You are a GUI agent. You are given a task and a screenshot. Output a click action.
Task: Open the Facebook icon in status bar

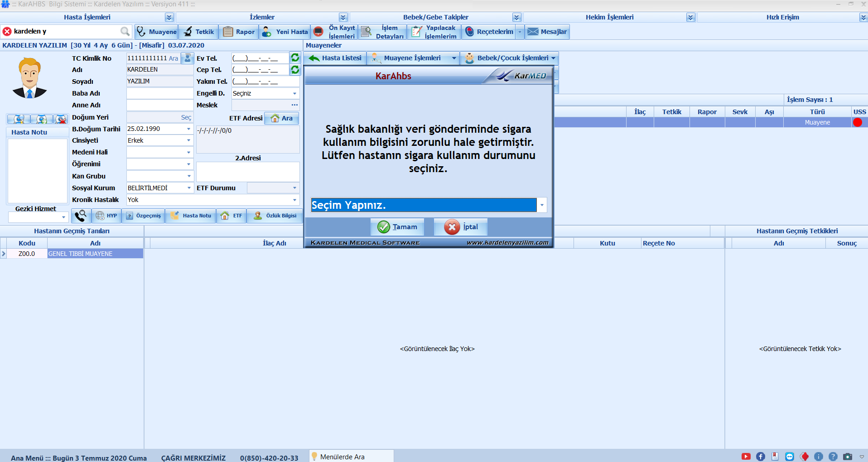click(x=760, y=457)
